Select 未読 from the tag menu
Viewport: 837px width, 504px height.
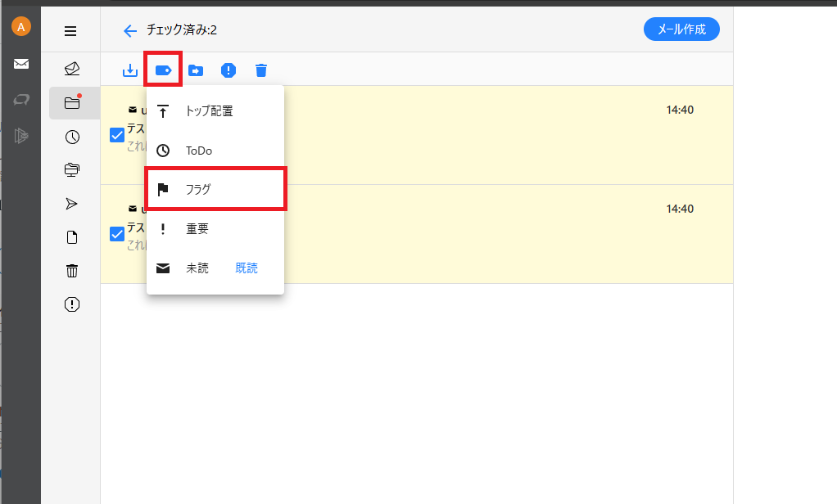click(197, 268)
